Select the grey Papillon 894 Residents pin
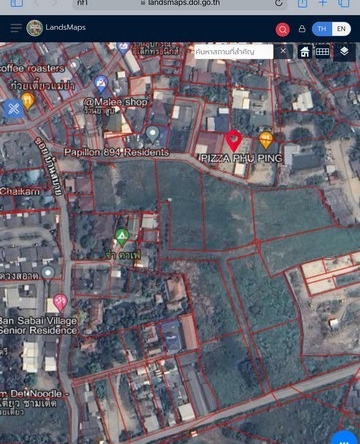Screen dimensions: 360x444 152,134
